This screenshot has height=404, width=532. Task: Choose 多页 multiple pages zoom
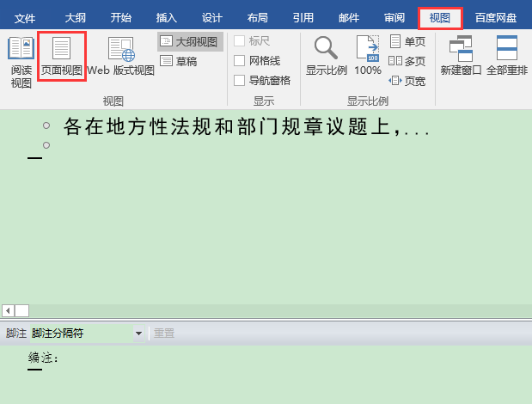tap(407, 61)
